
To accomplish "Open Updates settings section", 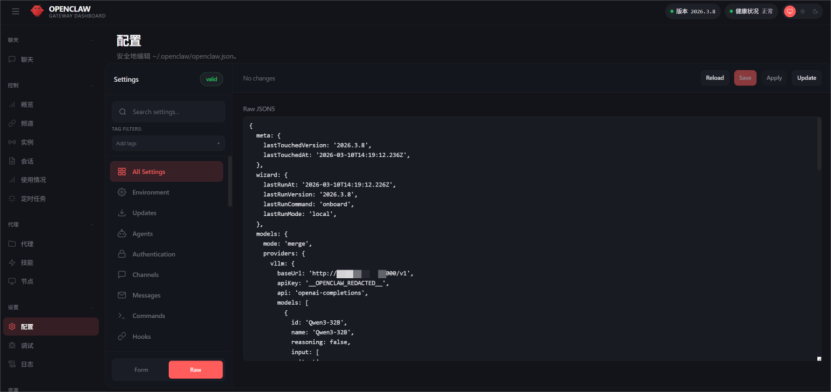I will pyautogui.click(x=166, y=213).
